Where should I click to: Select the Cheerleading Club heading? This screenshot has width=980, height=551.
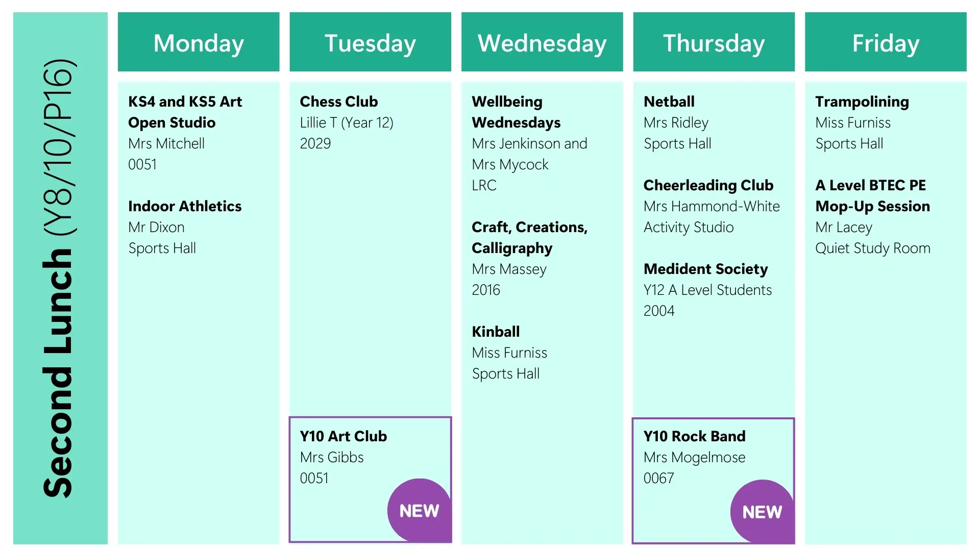708,185
